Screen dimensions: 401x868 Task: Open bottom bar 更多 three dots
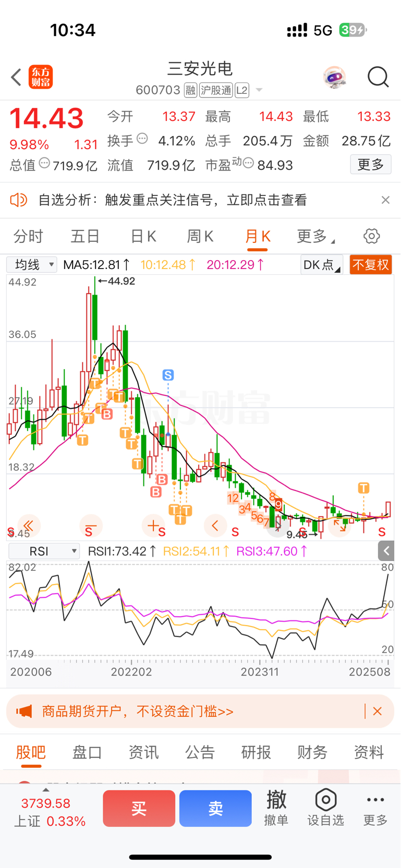click(375, 808)
